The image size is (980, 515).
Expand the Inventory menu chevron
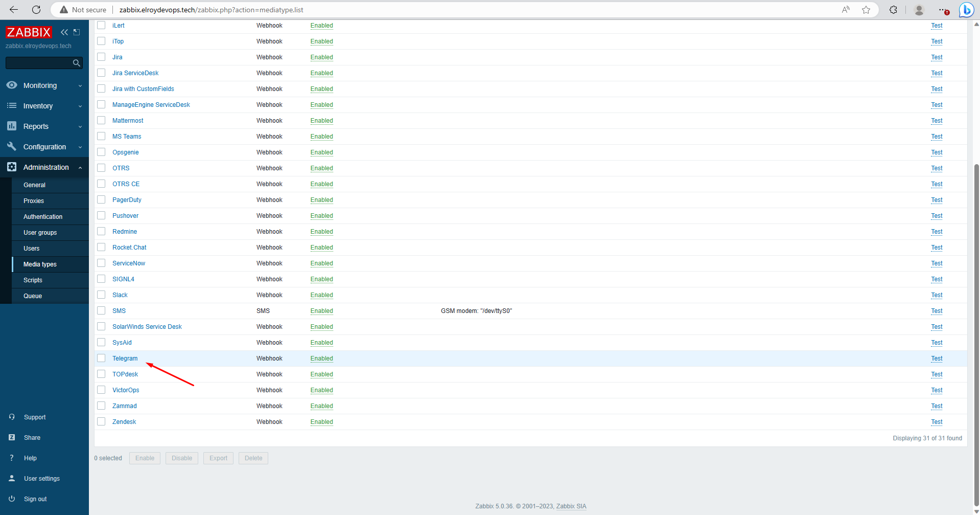click(x=80, y=106)
